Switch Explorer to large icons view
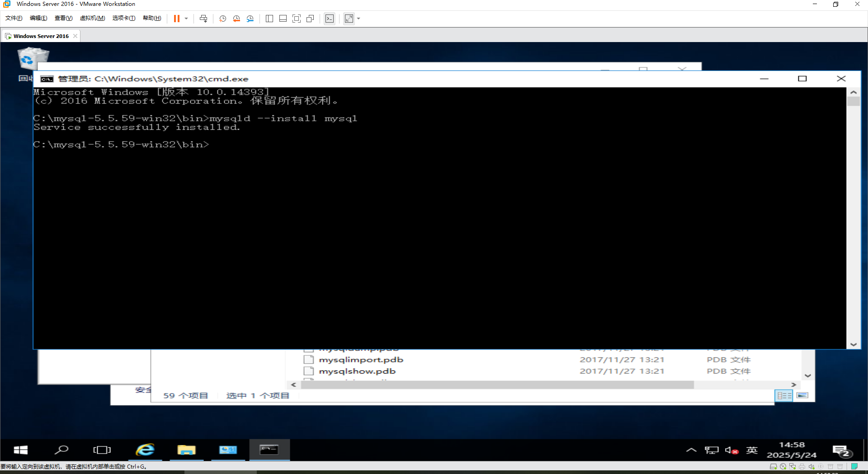The height and width of the screenshot is (474, 868). (802, 396)
